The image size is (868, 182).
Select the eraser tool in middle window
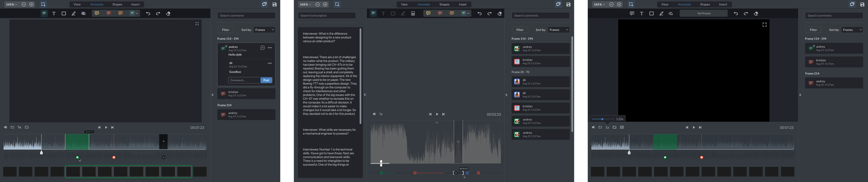[500, 14]
